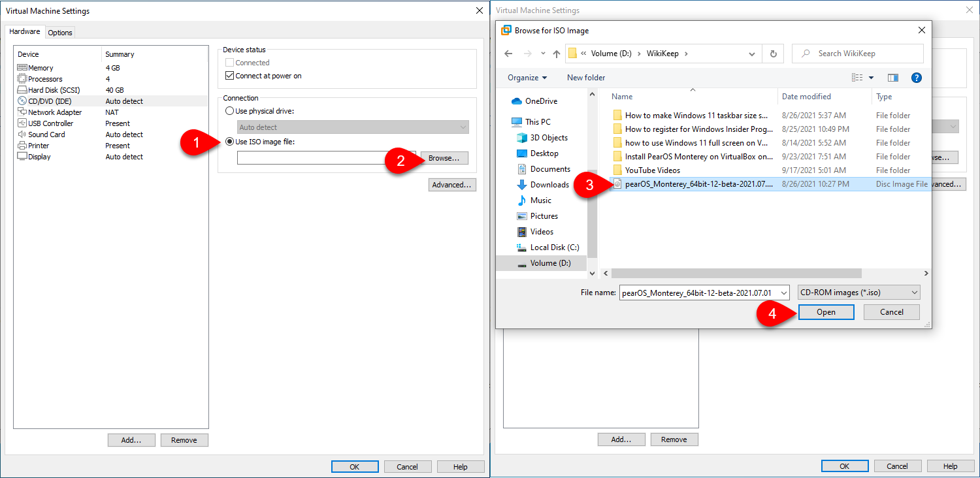Click the Music note icon
This screenshot has width=980, height=478.
click(522, 200)
